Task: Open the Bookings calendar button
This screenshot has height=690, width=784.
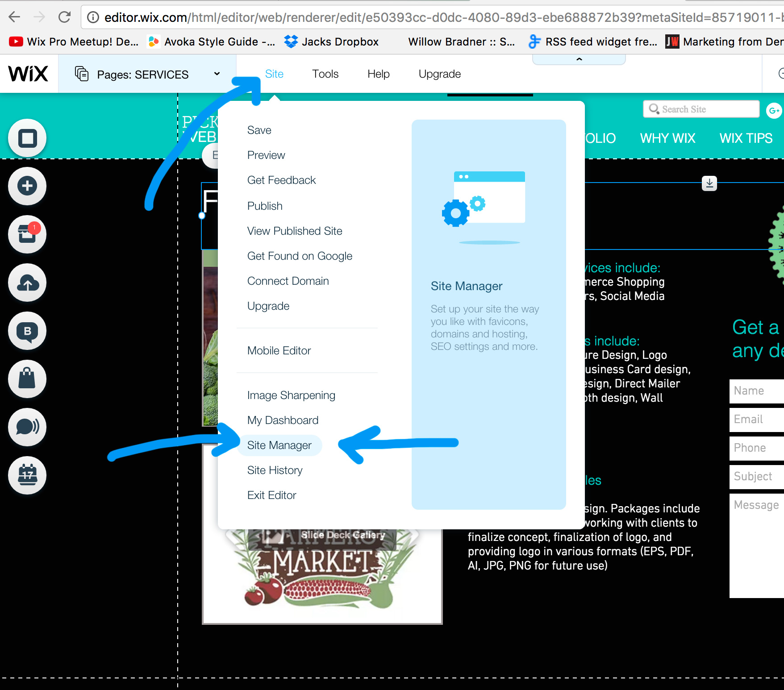Action: 27,475
